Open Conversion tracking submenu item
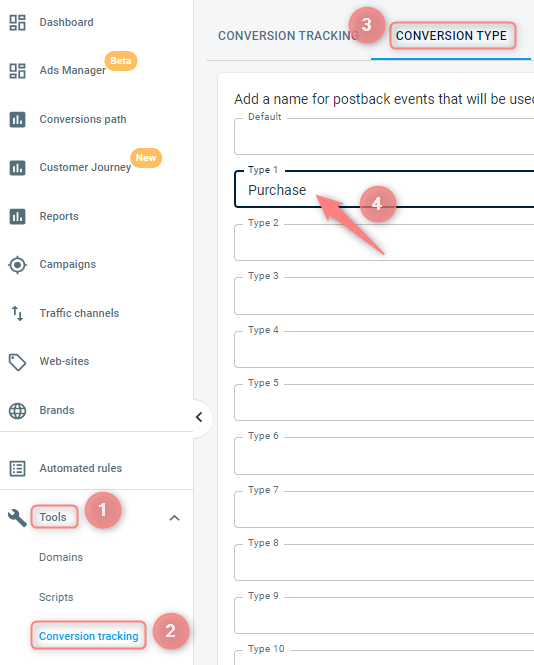 coord(89,636)
